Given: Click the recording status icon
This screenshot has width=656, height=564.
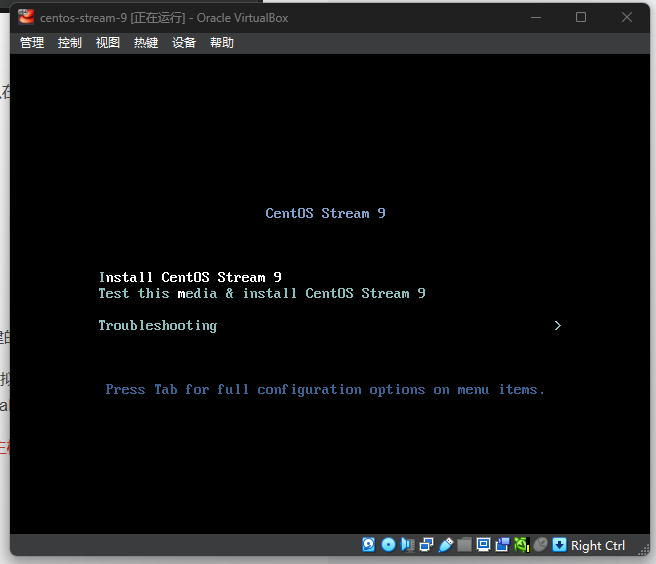Looking at the screenshot, I should pos(502,545).
